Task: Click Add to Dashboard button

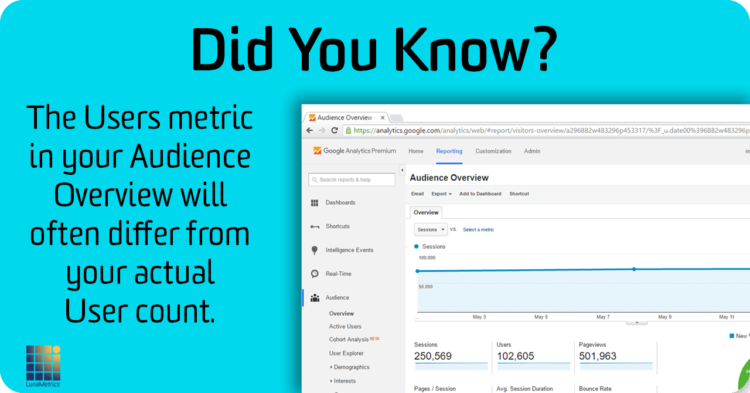Action: [480, 194]
